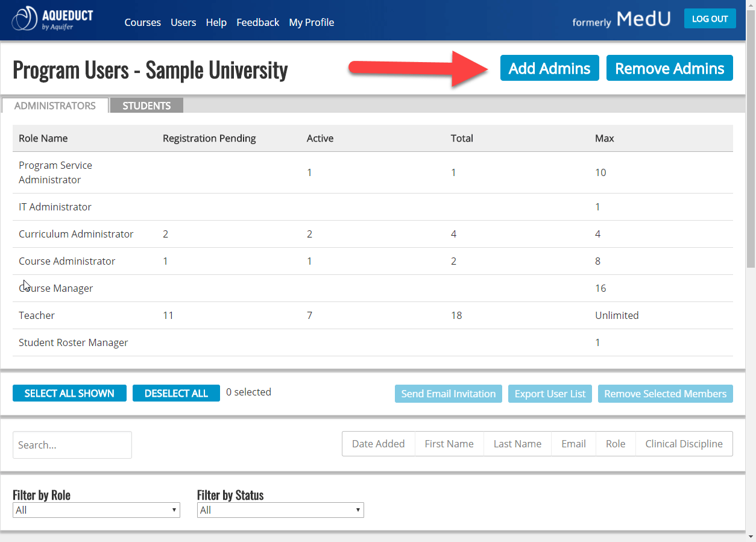Open the Help menu

point(216,22)
